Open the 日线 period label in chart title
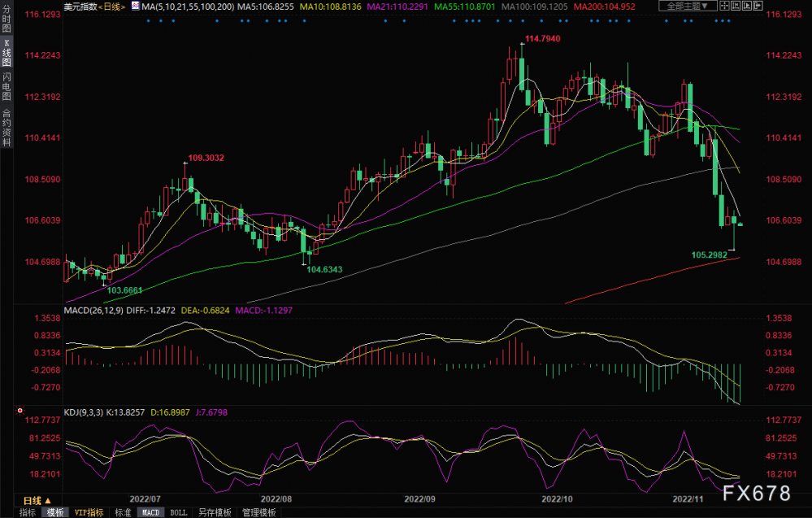 point(112,7)
